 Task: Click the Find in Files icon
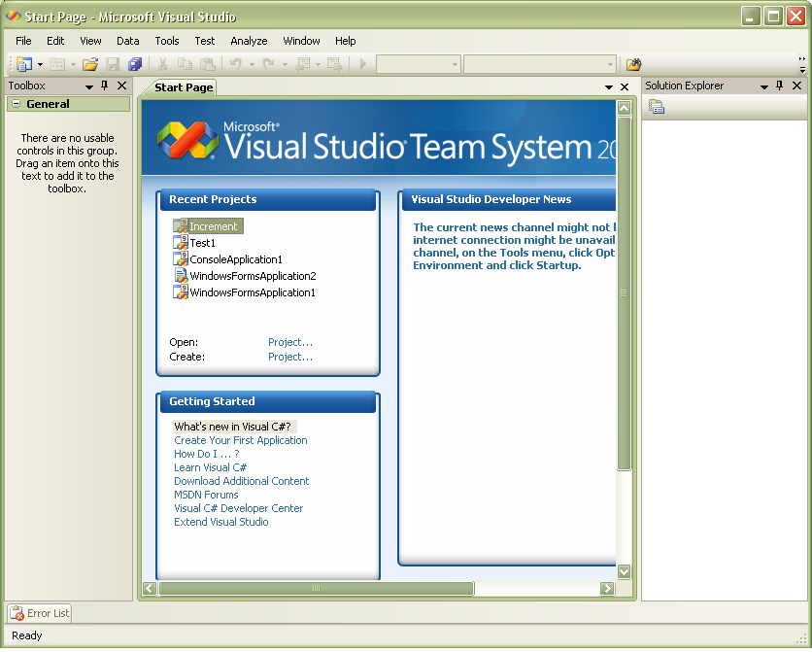634,64
